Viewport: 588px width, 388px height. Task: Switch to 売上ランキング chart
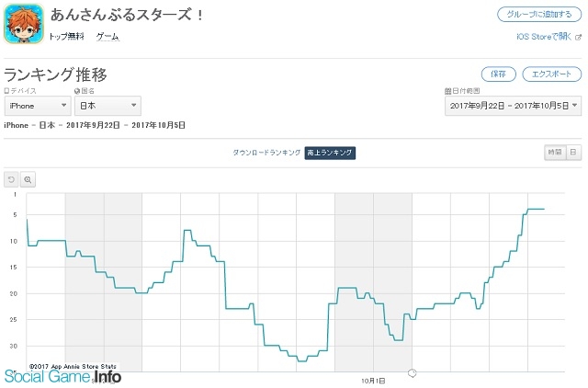(330, 153)
